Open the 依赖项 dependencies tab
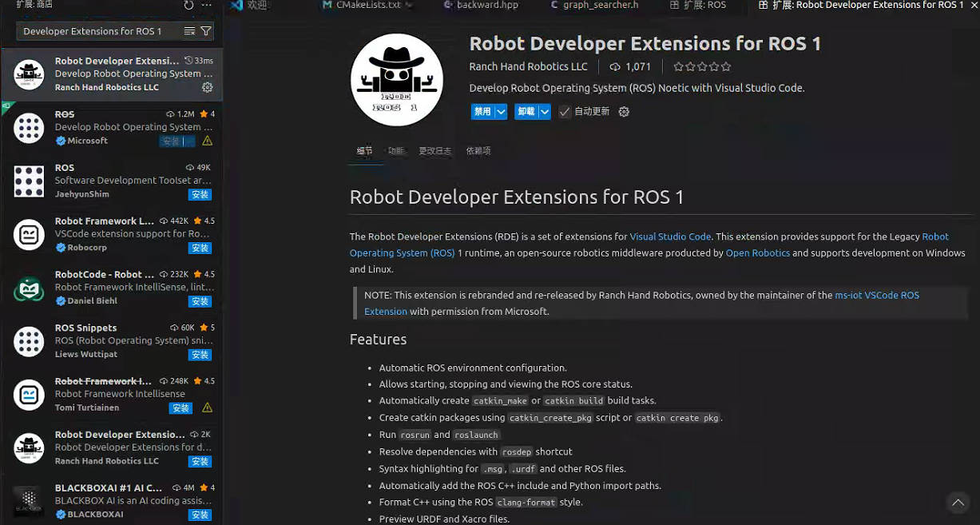This screenshot has width=980, height=525. pos(478,151)
